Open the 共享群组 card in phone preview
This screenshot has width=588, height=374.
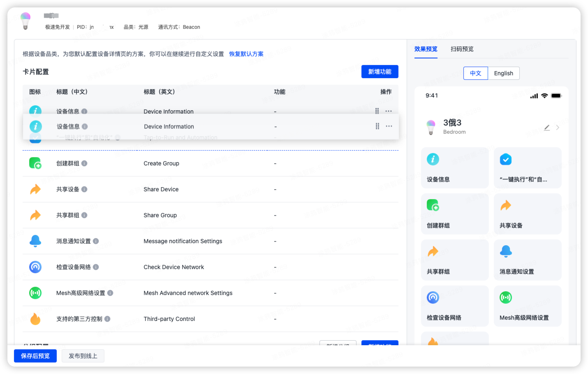click(x=455, y=260)
